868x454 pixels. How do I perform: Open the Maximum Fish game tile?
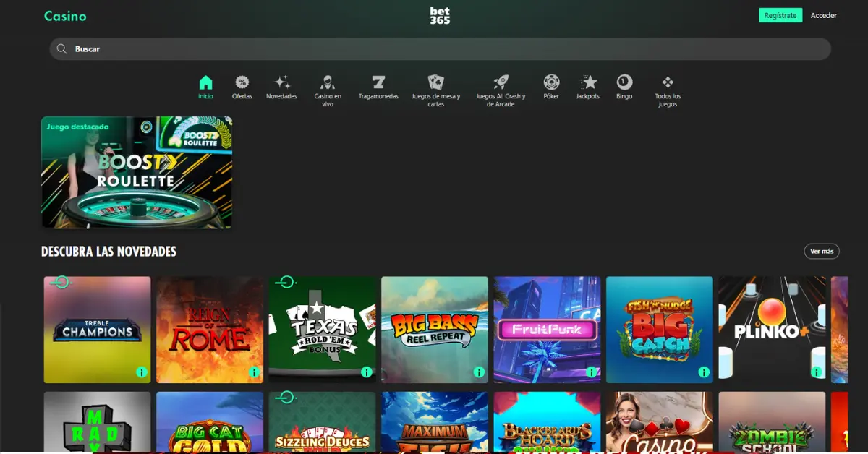click(435, 423)
